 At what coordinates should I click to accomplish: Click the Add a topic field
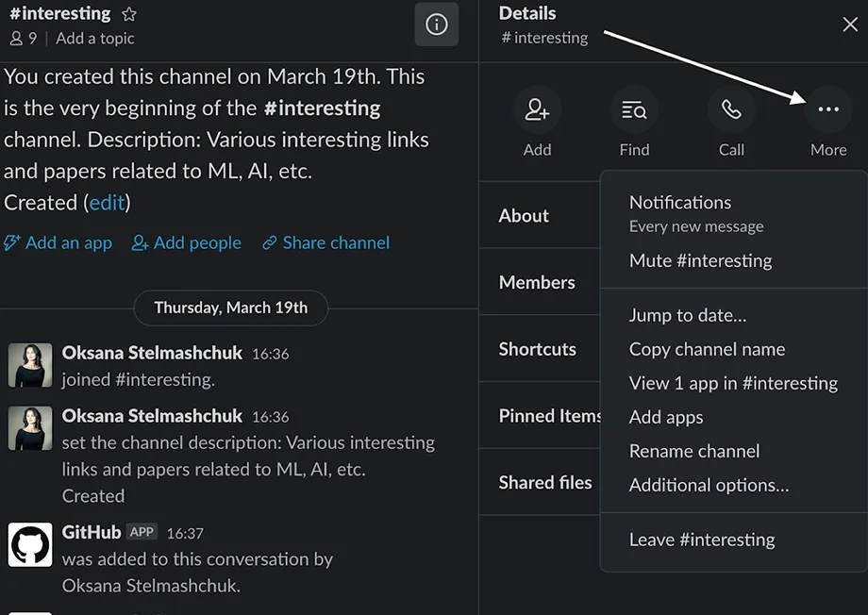(x=95, y=38)
